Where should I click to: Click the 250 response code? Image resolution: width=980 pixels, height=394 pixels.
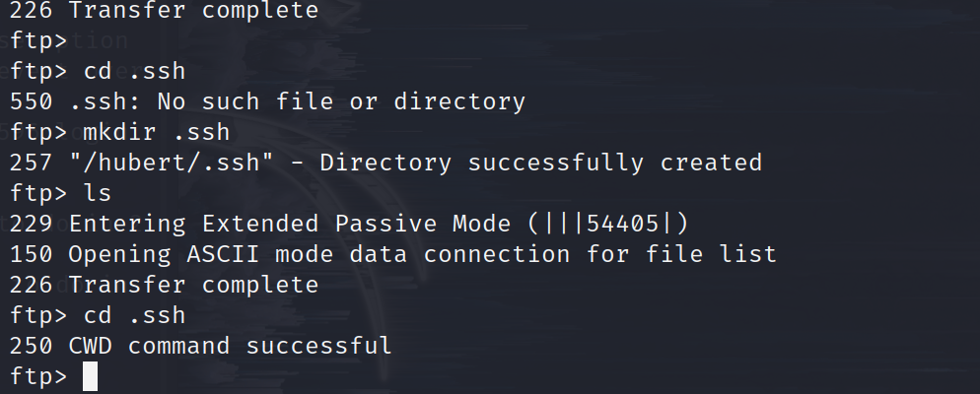point(32,346)
